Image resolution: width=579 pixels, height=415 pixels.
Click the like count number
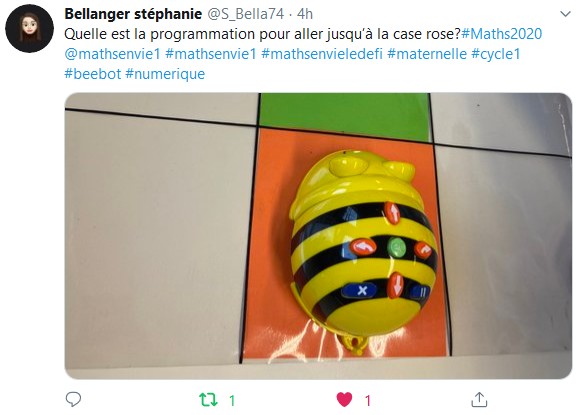(x=367, y=401)
